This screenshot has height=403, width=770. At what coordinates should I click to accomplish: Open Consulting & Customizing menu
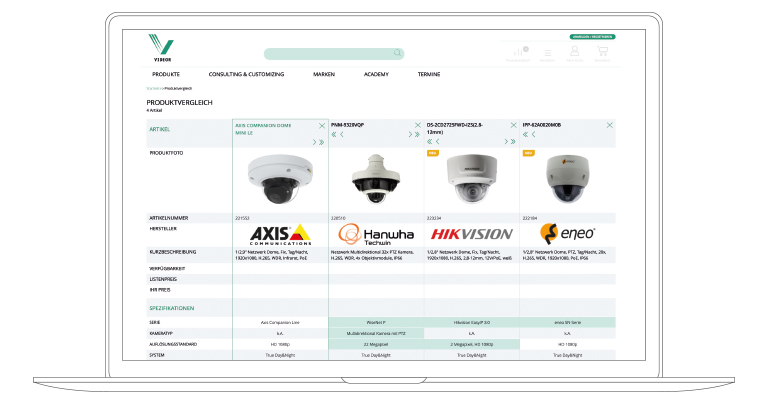[x=247, y=74]
